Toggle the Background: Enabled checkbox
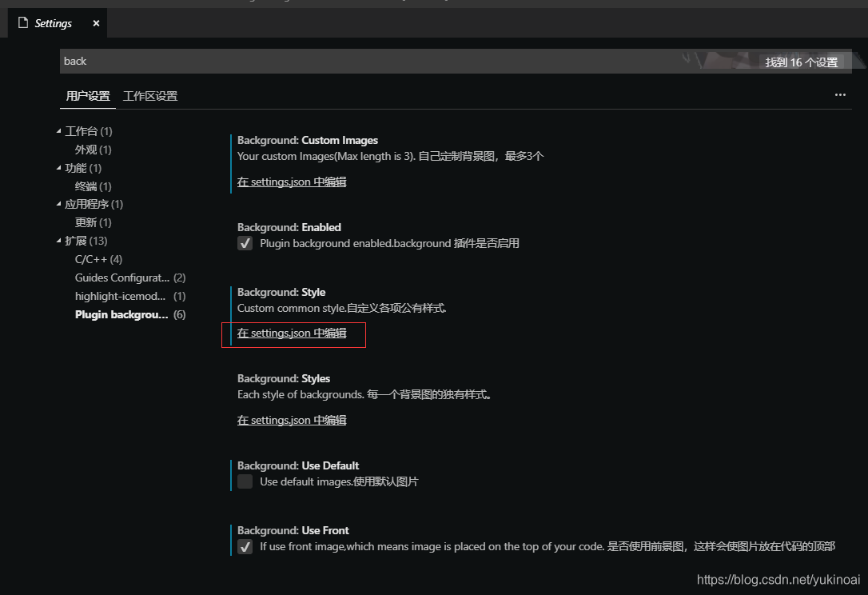Image resolution: width=868 pixels, height=595 pixels. pyautogui.click(x=245, y=243)
